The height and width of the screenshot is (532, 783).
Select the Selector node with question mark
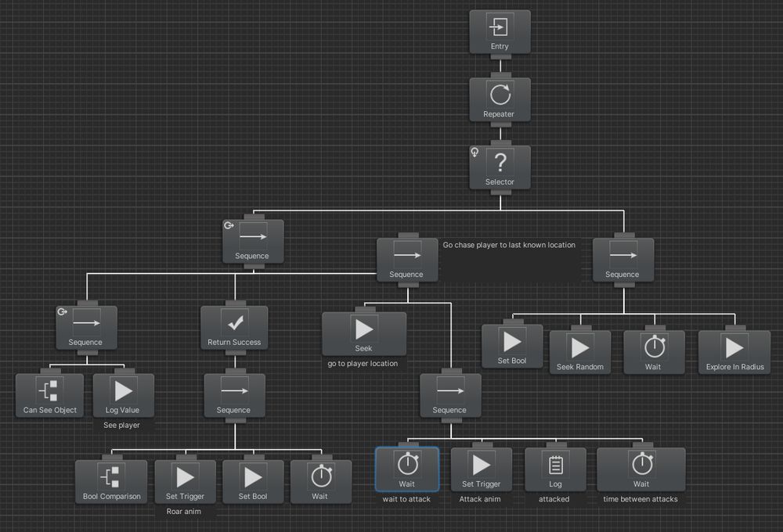(500, 167)
